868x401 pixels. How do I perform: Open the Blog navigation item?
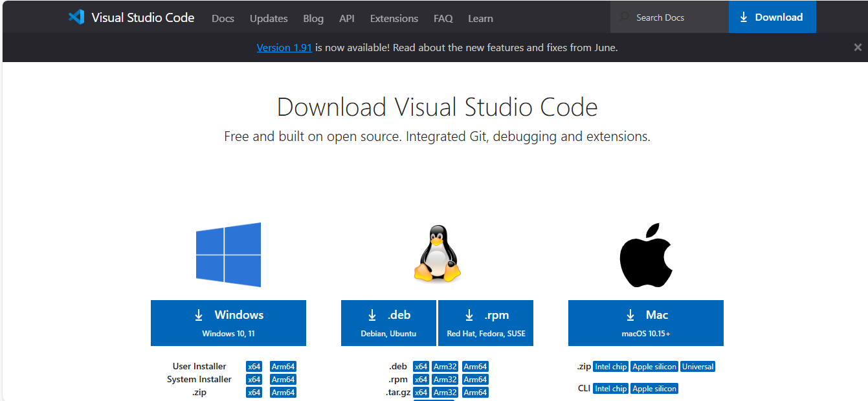pos(313,18)
